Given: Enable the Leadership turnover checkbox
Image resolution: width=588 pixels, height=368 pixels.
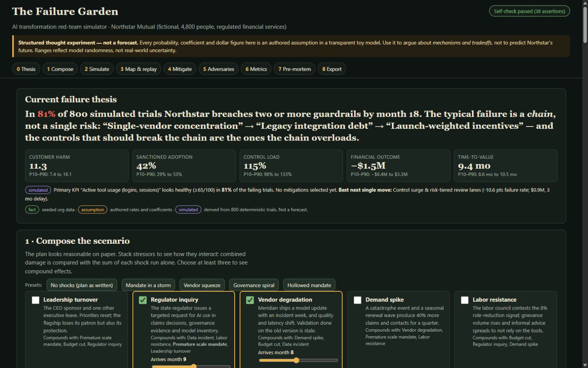Looking at the screenshot, I should pos(36,300).
